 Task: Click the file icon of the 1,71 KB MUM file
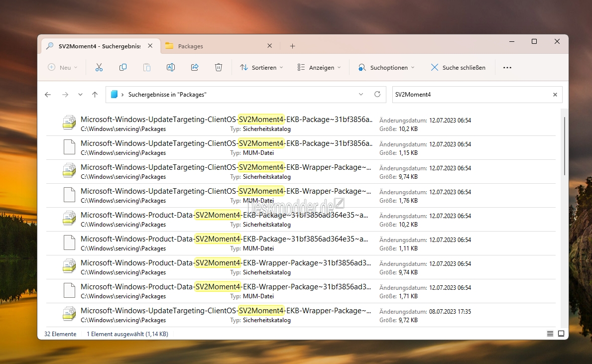pyautogui.click(x=69, y=290)
